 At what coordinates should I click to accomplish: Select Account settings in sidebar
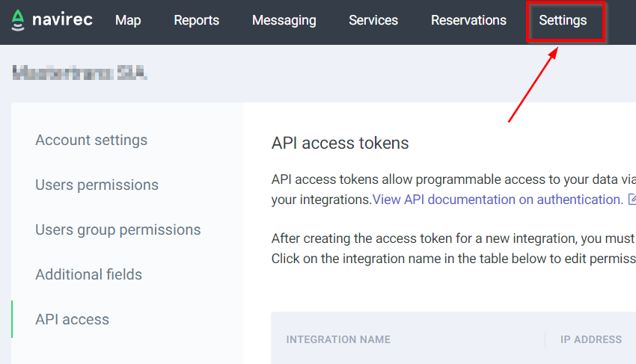[x=91, y=141]
